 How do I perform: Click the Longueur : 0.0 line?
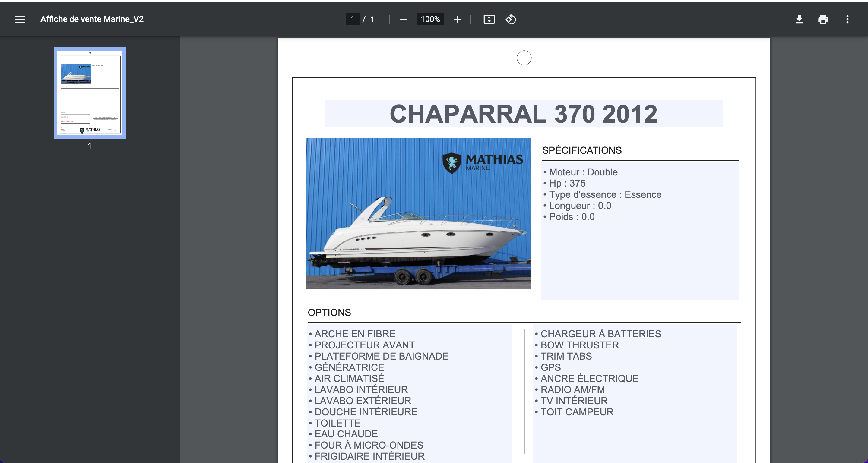pyautogui.click(x=577, y=205)
